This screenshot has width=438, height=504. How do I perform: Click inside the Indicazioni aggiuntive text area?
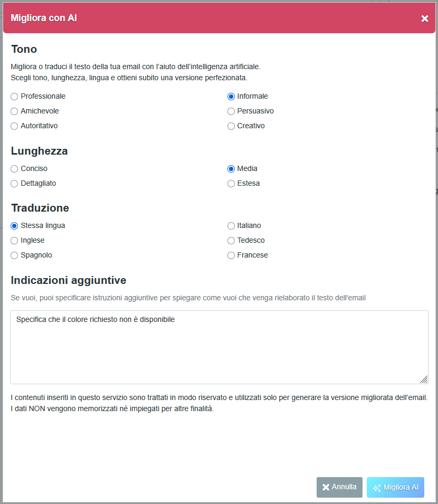[219, 346]
